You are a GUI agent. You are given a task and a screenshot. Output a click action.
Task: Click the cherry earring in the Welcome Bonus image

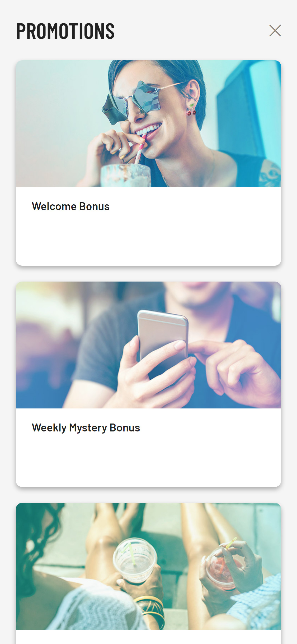coord(191,110)
